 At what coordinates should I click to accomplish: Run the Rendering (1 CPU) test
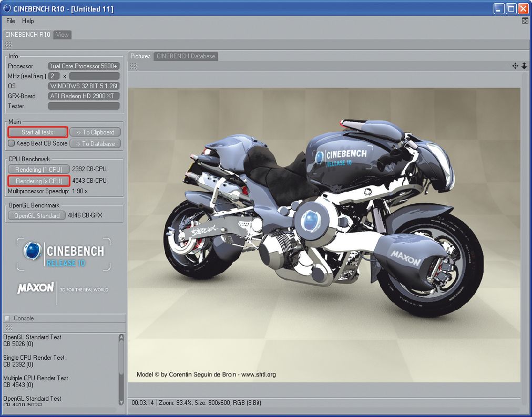pos(39,169)
